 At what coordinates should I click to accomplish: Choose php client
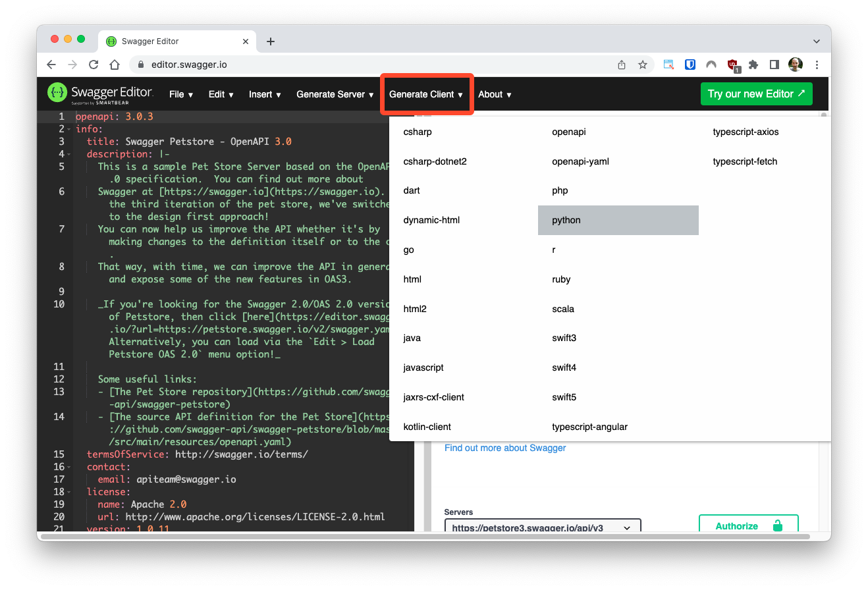pyautogui.click(x=618, y=190)
